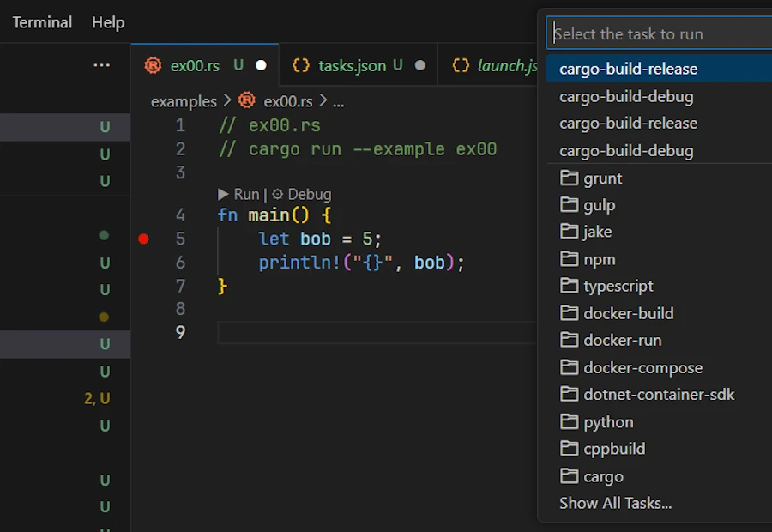
Task: Select the first cargo-build-debug task
Action: [659, 96]
